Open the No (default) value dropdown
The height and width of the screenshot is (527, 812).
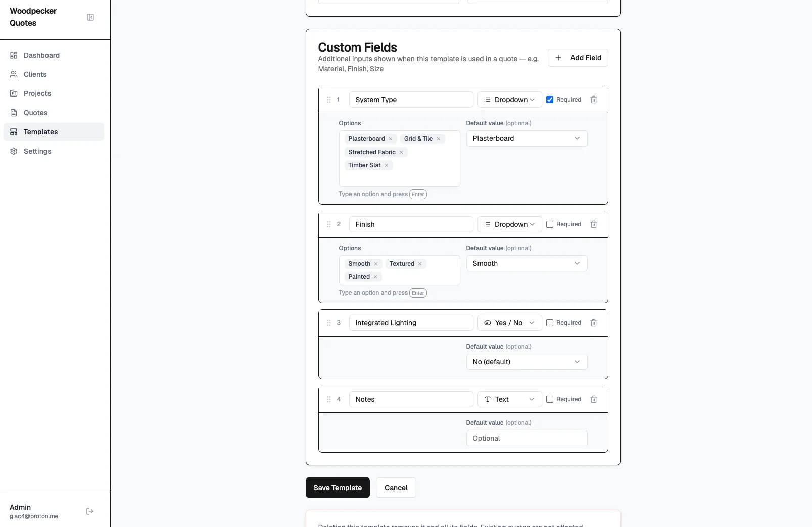(527, 362)
